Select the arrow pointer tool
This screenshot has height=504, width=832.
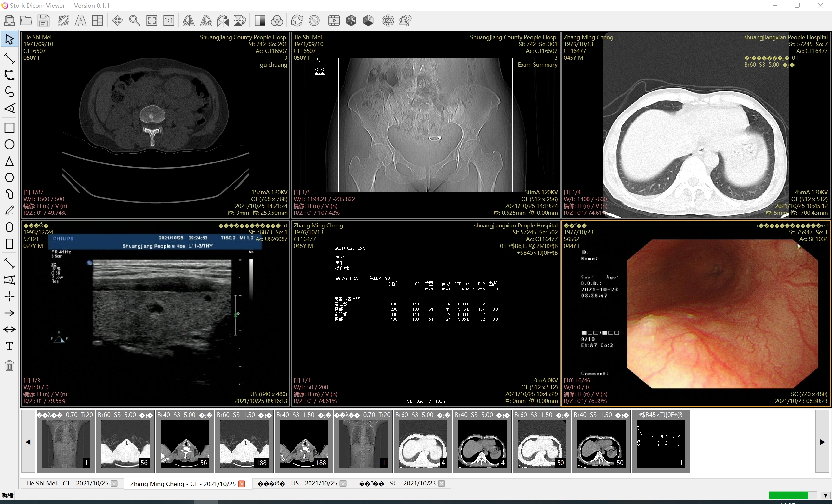9,39
